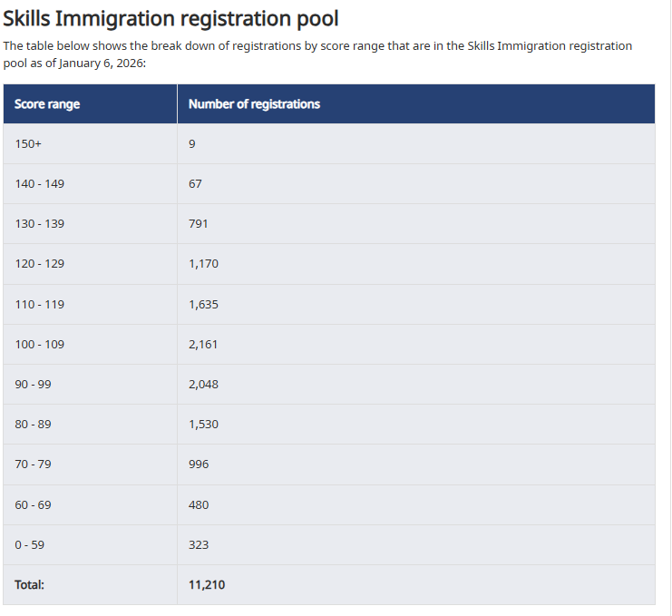Click the 150+ score range cell
Image resolution: width=672 pixels, height=616 pixels.
coord(29,143)
